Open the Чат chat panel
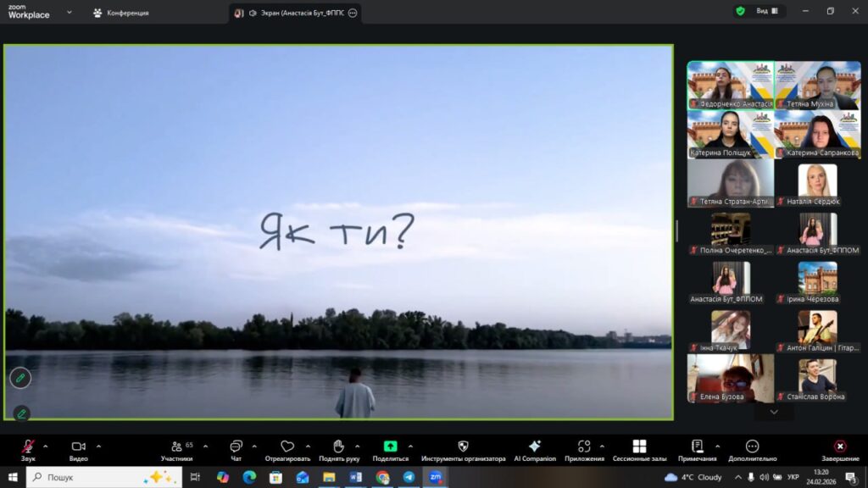Viewport: 868px width, 488px height. point(236,446)
